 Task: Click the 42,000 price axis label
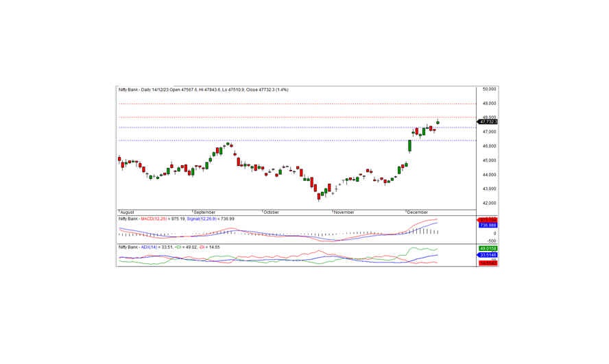(488, 203)
